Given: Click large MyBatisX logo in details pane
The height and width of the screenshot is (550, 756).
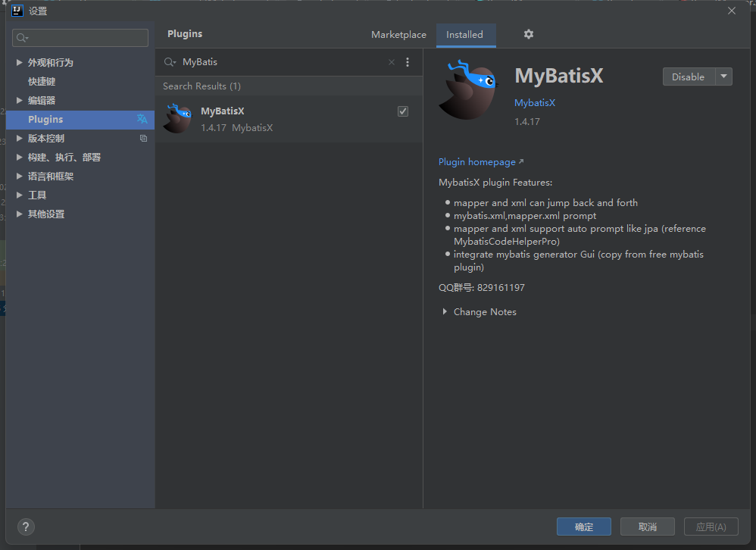Looking at the screenshot, I should click(468, 89).
